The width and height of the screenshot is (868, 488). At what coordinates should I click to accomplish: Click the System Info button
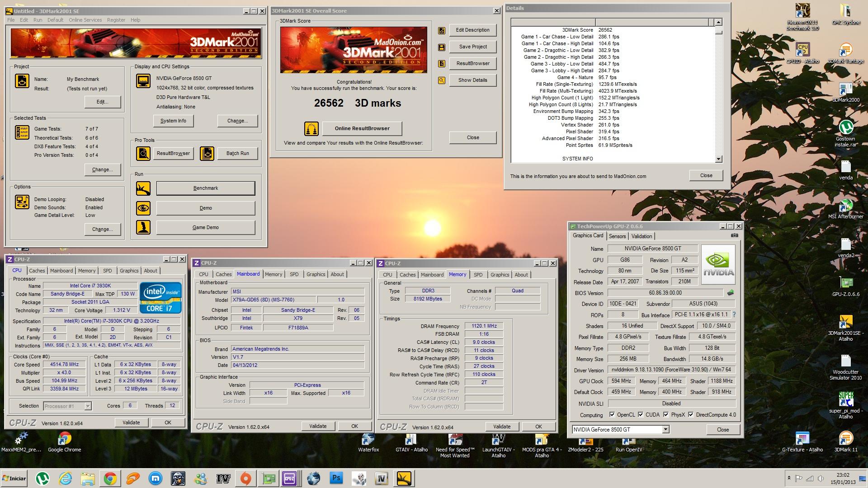pos(173,121)
